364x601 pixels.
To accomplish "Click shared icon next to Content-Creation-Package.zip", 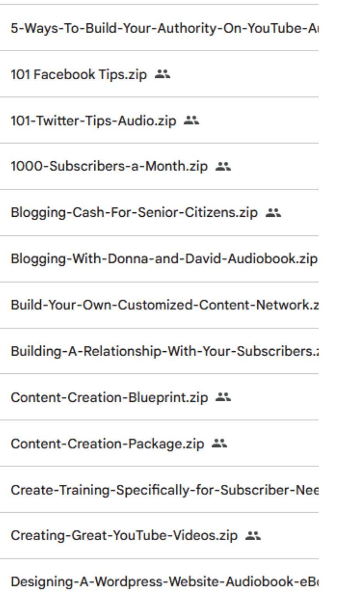I will (x=219, y=443).
